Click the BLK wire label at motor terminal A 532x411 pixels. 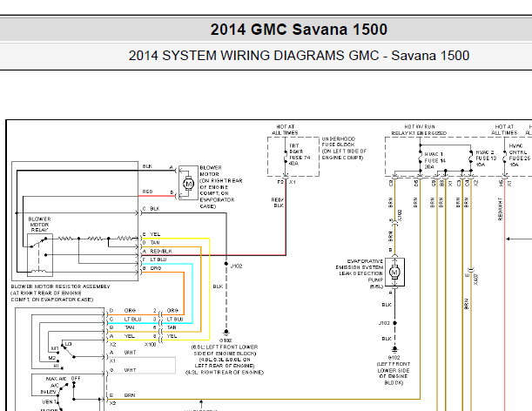[x=147, y=166]
